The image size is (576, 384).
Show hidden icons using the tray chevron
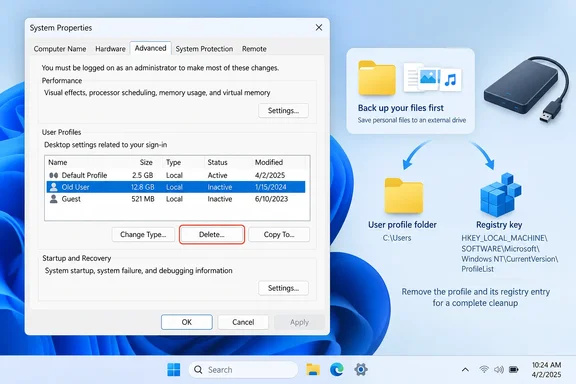click(x=465, y=370)
